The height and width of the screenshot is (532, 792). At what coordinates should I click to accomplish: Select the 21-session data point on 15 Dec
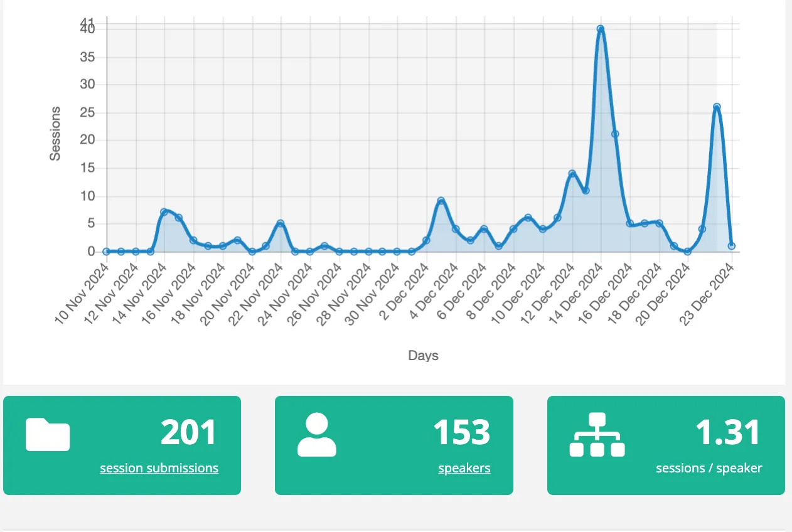pos(615,134)
